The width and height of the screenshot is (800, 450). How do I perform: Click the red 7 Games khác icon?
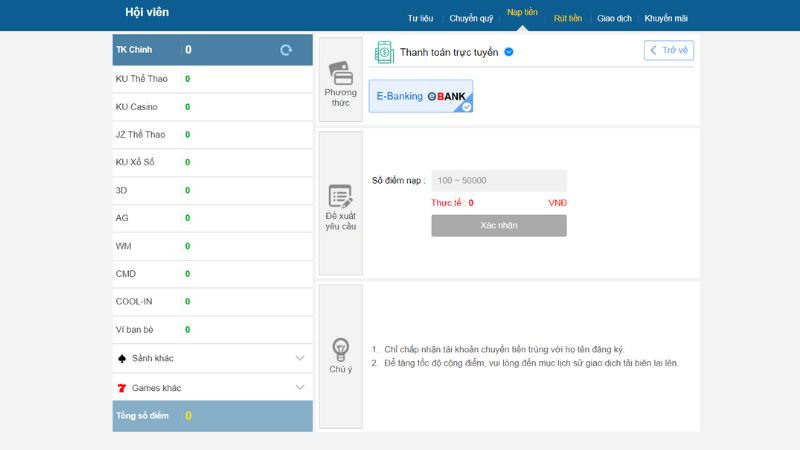pos(122,387)
